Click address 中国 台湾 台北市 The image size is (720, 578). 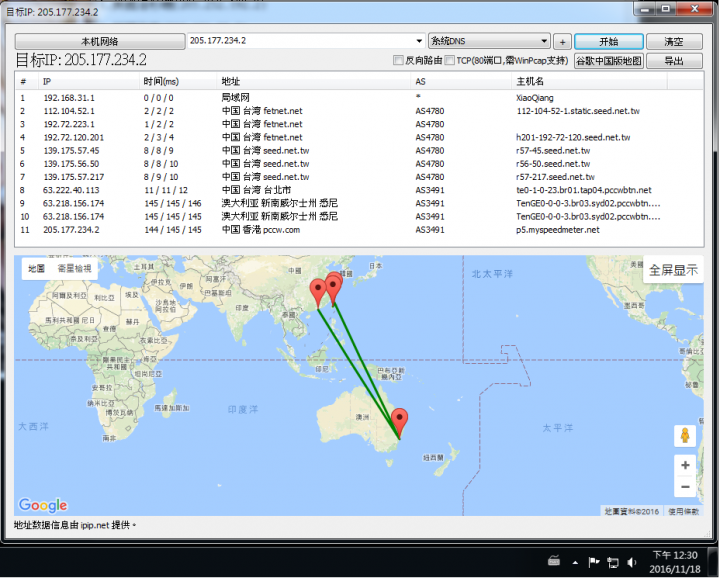[x=256, y=190]
